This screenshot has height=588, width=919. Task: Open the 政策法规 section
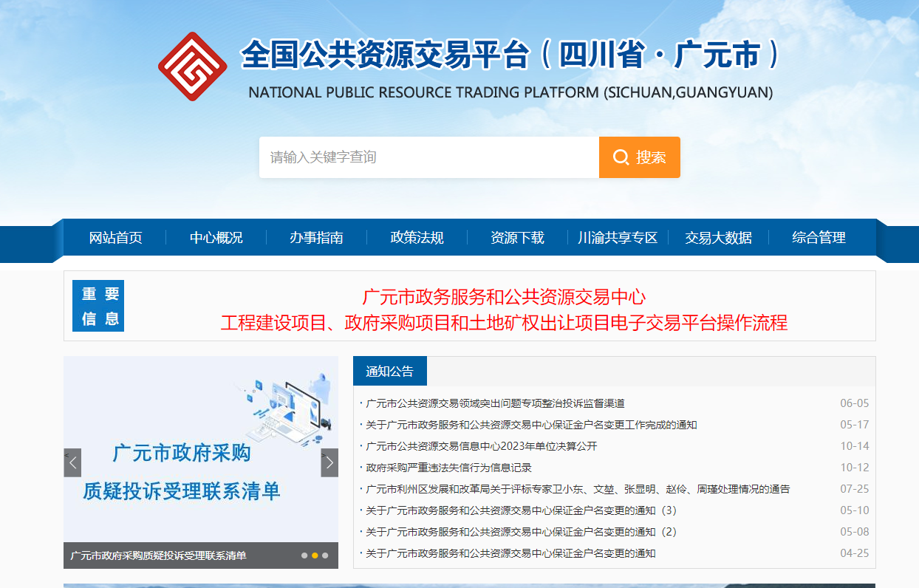[415, 237]
